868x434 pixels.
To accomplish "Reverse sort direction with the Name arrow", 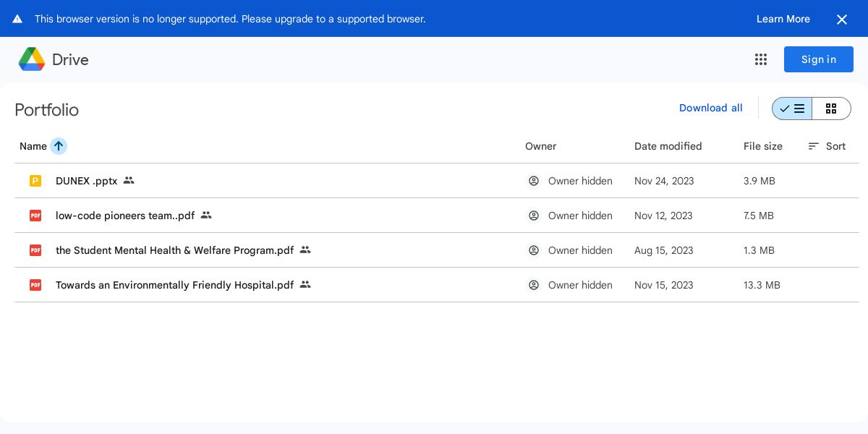I will pos(59,146).
